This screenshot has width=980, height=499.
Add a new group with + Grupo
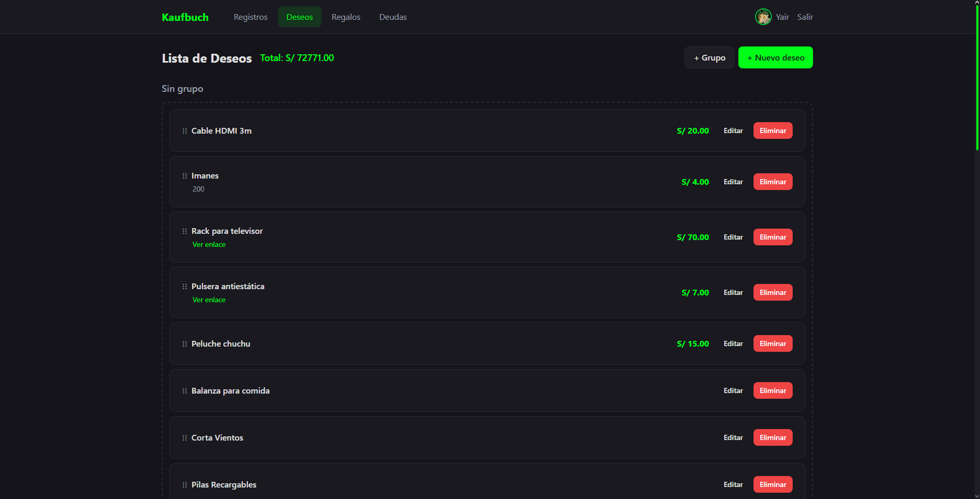tap(709, 57)
